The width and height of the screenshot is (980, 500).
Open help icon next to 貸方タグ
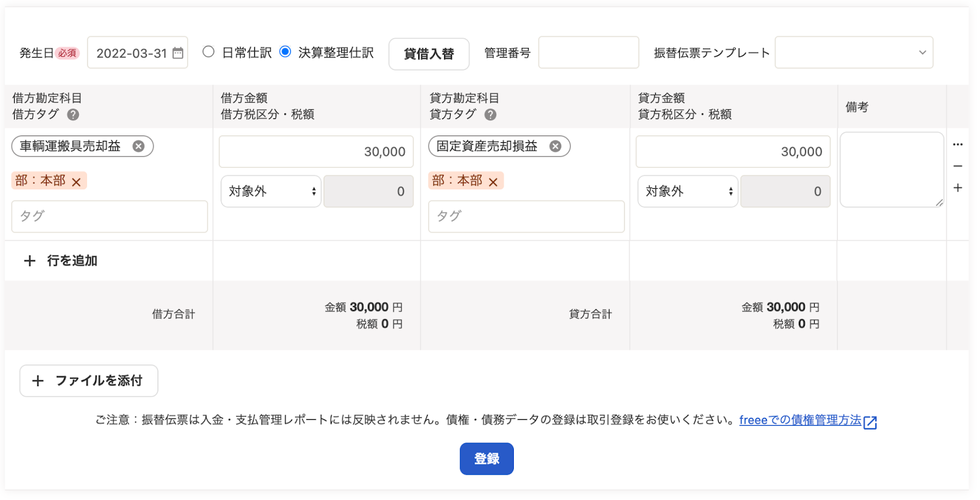pyautogui.click(x=490, y=115)
